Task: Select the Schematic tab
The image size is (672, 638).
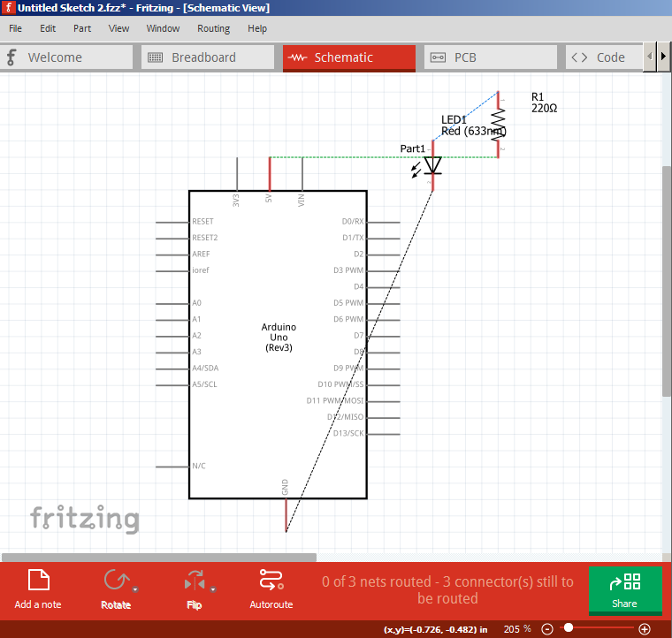Action: tap(349, 57)
